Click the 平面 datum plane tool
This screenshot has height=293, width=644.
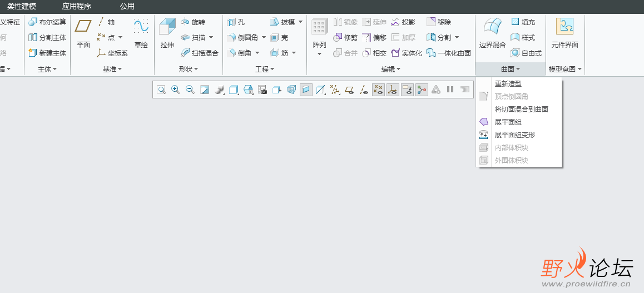(x=83, y=34)
